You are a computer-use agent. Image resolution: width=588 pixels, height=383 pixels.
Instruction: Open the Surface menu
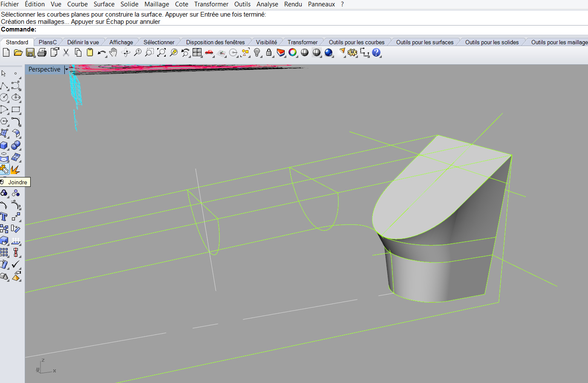104,4
